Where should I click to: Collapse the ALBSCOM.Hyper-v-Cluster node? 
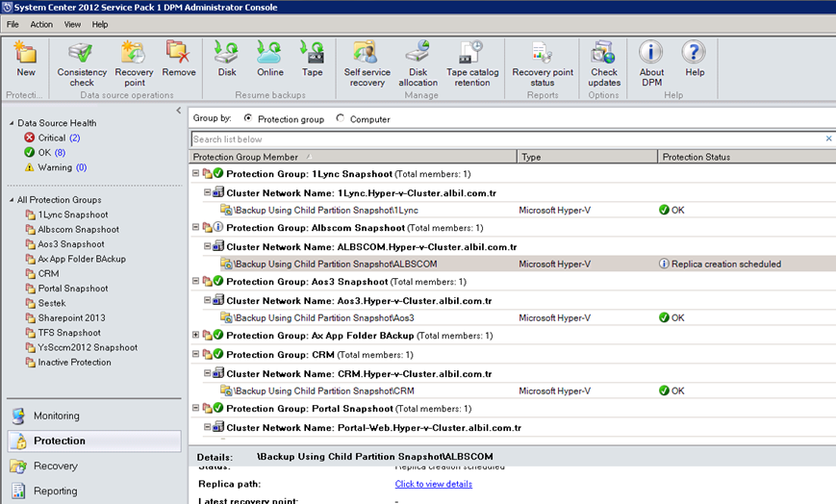click(x=208, y=246)
